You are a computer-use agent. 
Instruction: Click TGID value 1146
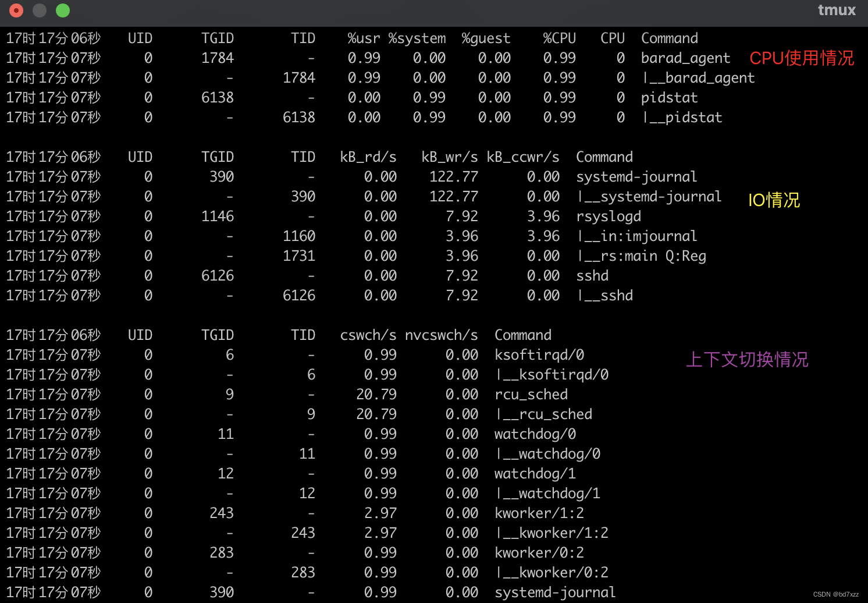[x=218, y=217]
